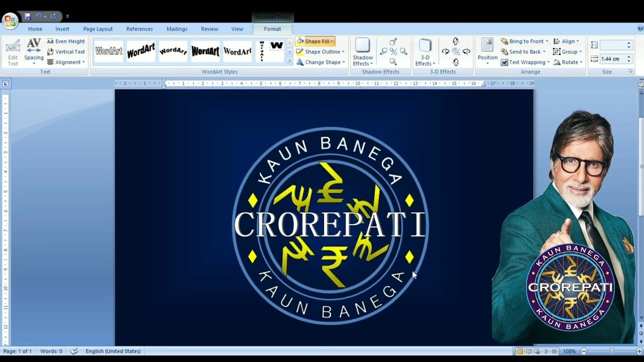Open the Group dropdown
Image resolution: width=644 pixels, height=362 pixels.
[x=568, y=52]
